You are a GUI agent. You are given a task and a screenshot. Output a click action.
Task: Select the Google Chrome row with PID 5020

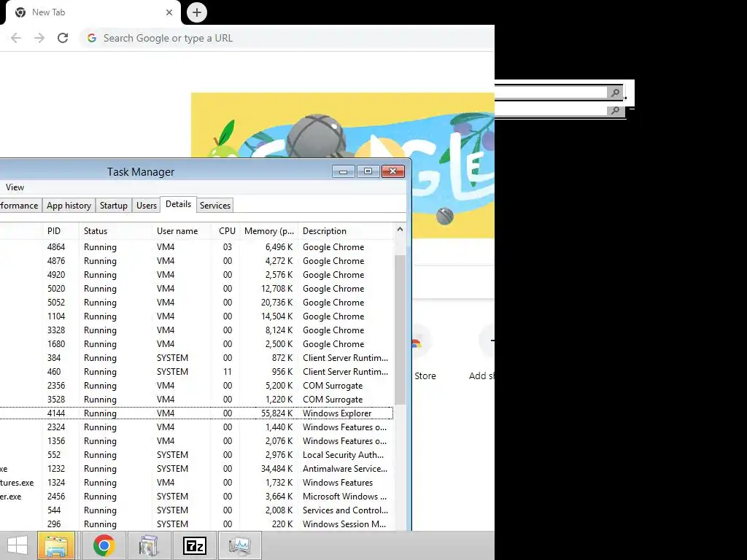(x=197, y=289)
